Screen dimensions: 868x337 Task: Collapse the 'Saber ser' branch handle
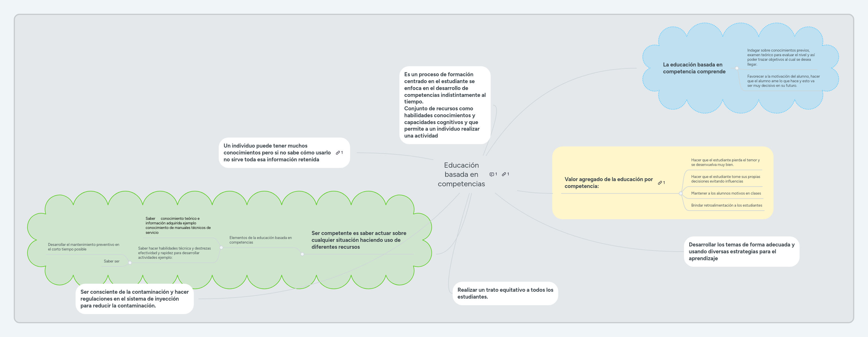point(130,263)
